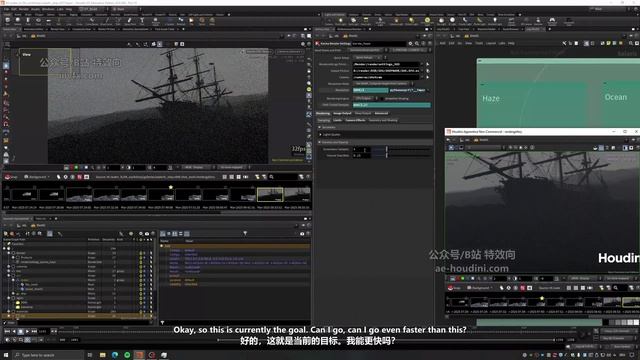Open Spotify from the taskbar

point(127,355)
